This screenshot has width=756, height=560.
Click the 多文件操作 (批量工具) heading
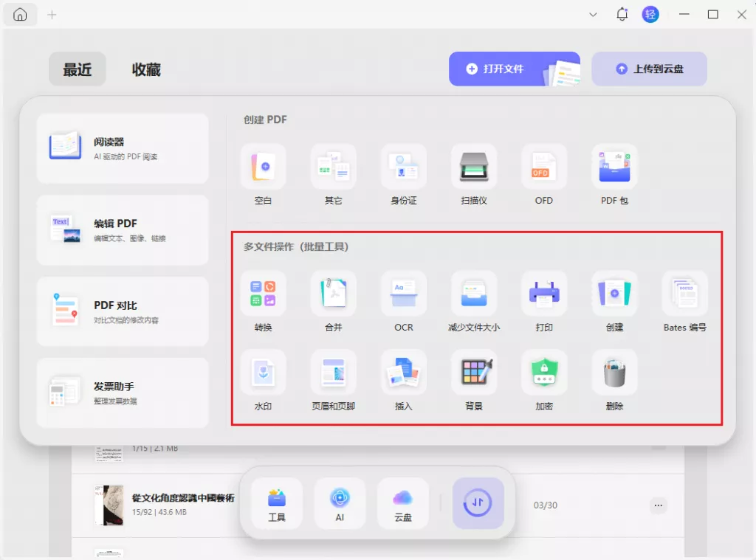[x=296, y=246]
